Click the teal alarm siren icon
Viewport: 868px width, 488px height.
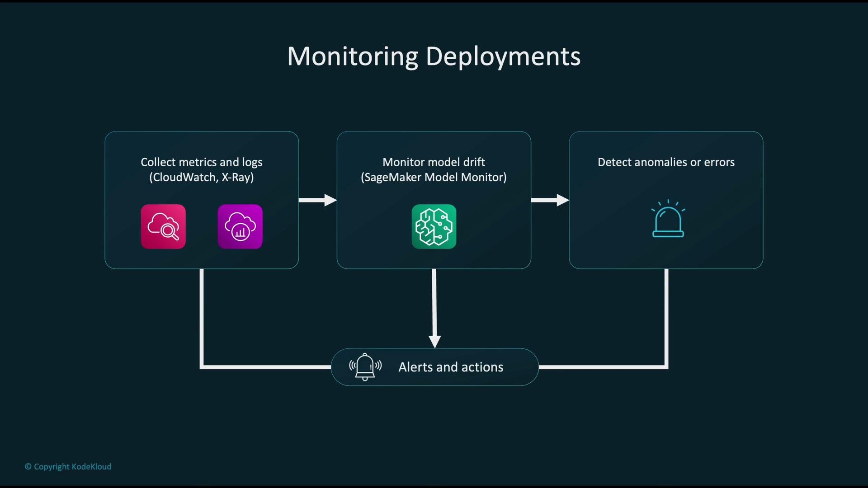click(668, 219)
